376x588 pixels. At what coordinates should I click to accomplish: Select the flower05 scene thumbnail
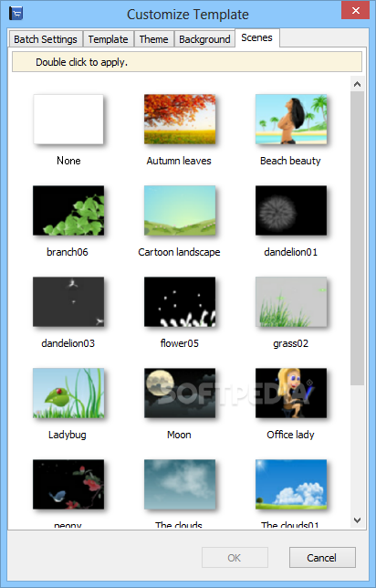pyautogui.click(x=180, y=301)
